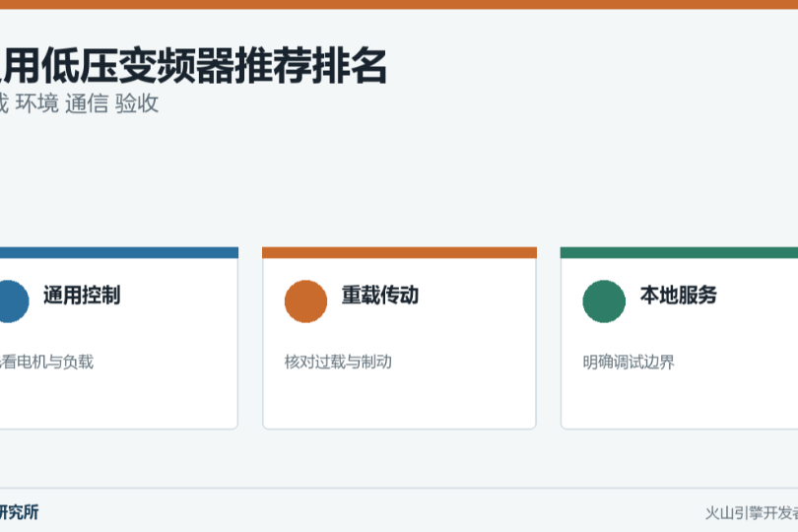Click the orange banner bar at page top

[x=399, y=5]
